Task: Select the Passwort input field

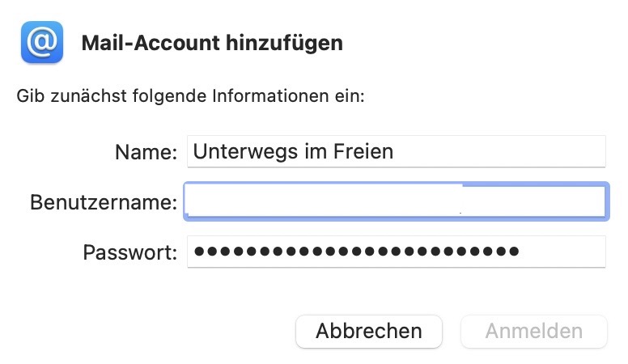Action: (x=395, y=252)
